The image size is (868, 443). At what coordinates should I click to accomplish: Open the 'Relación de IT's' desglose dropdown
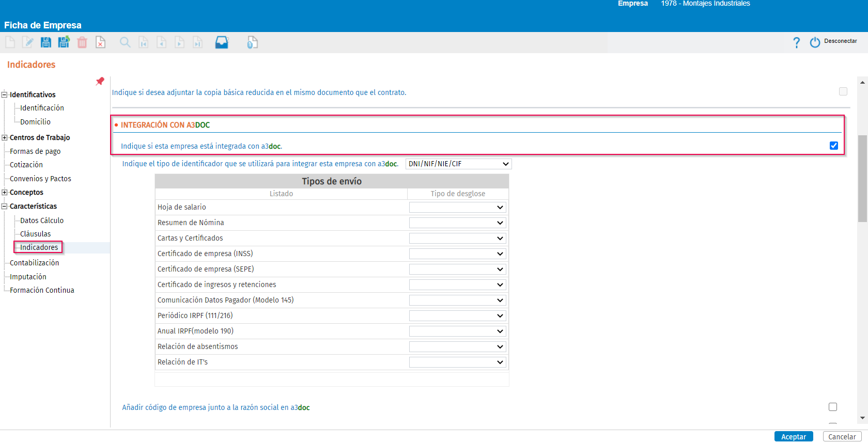point(457,362)
